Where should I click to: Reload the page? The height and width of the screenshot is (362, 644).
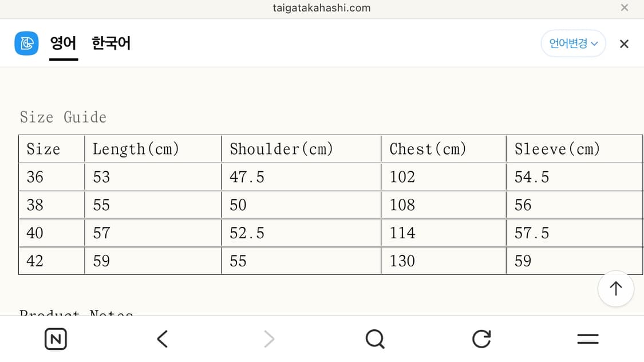481,339
